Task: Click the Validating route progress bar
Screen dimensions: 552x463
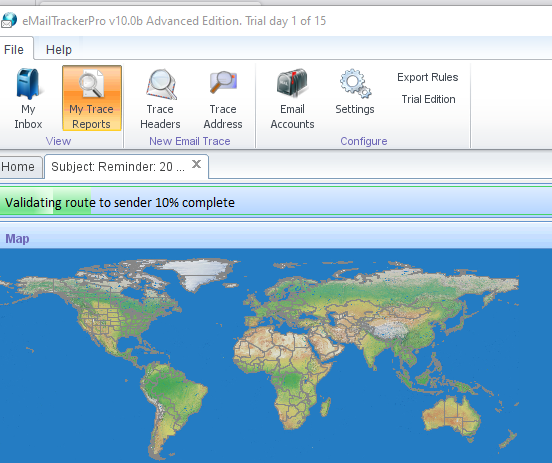Action: [x=276, y=202]
